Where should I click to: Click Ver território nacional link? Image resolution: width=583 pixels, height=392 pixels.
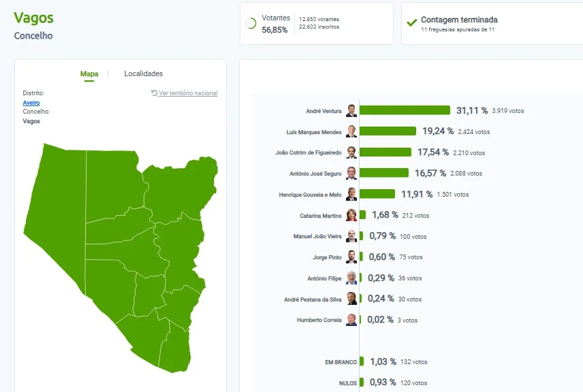pyautogui.click(x=188, y=93)
